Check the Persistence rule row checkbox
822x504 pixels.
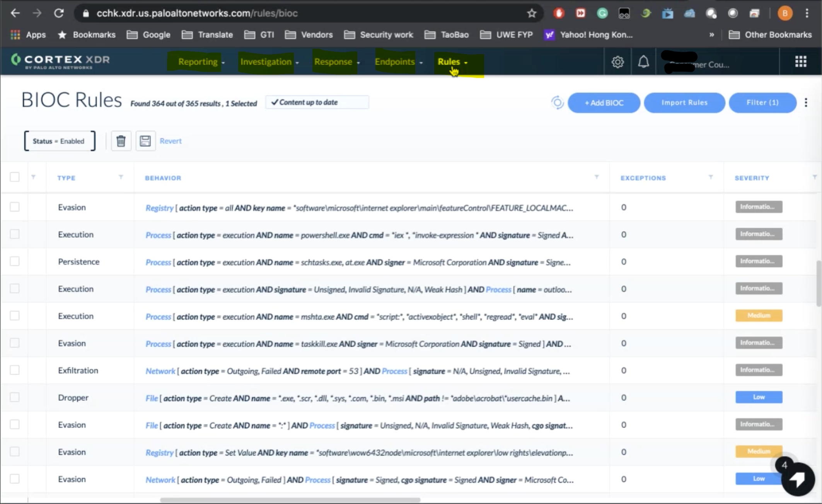(15, 261)
